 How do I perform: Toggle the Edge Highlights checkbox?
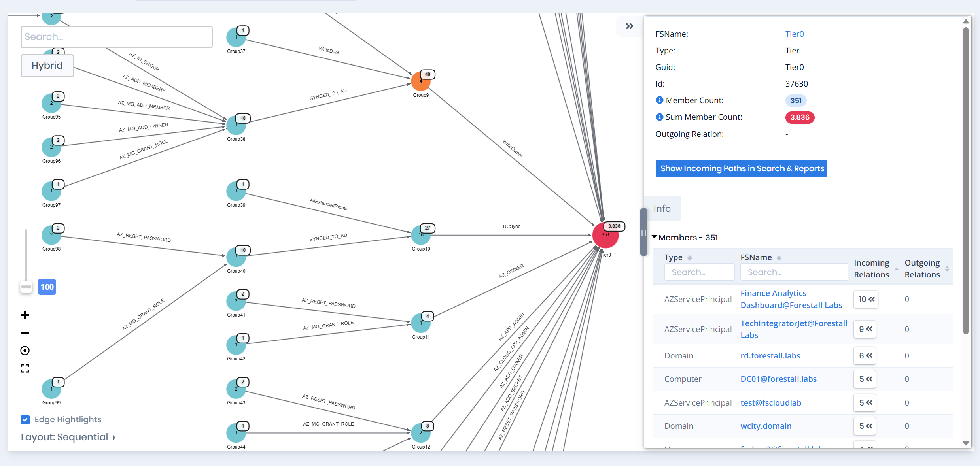tap(25, 419)
